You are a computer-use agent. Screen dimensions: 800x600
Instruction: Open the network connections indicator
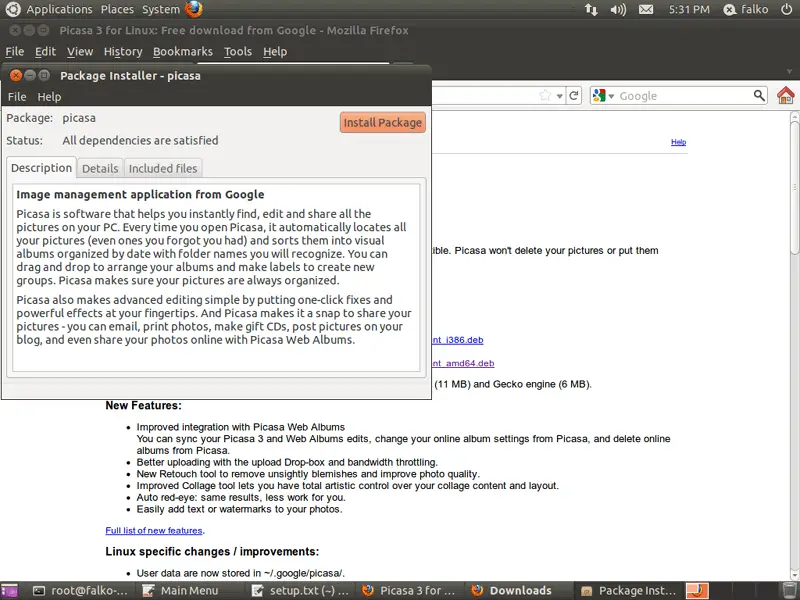[591, 9]
